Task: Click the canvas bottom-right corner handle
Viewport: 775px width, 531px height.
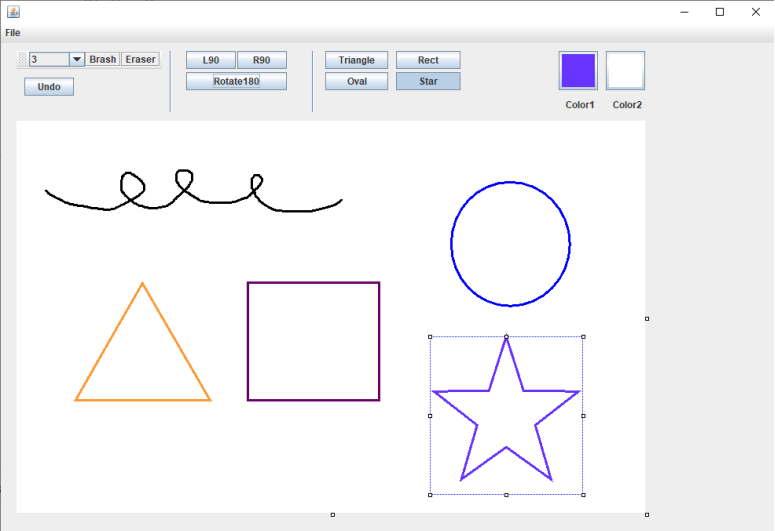Action: point(647,515)
